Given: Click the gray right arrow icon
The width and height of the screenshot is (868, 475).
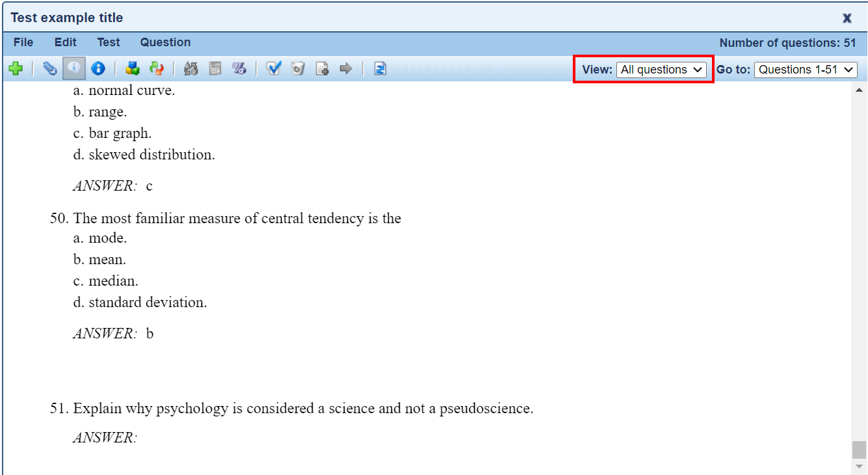Looking at the screenshot, I should click(x=345, y=68).
